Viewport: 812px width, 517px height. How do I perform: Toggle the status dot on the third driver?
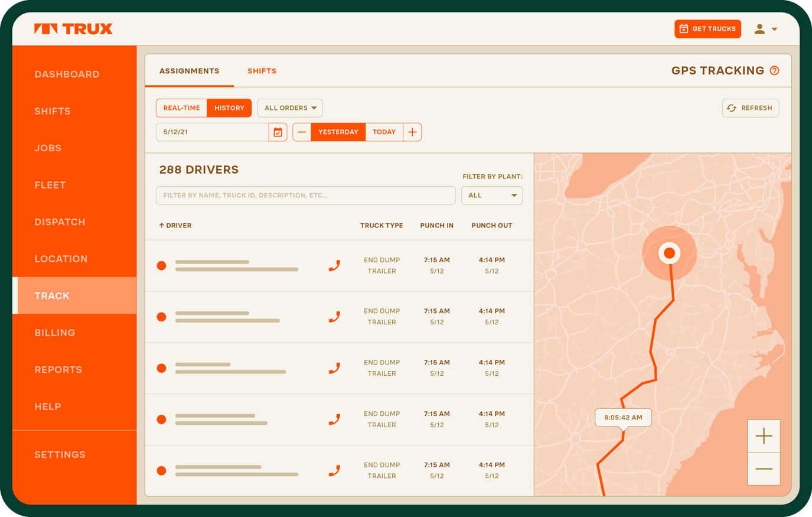click(x=161, y=368)
